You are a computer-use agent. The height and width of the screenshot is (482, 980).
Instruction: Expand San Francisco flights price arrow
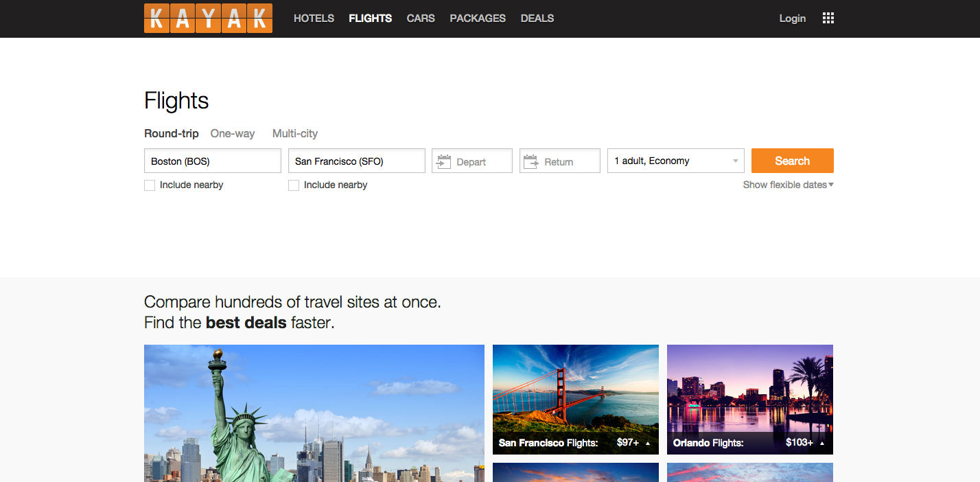click(647, 444)
